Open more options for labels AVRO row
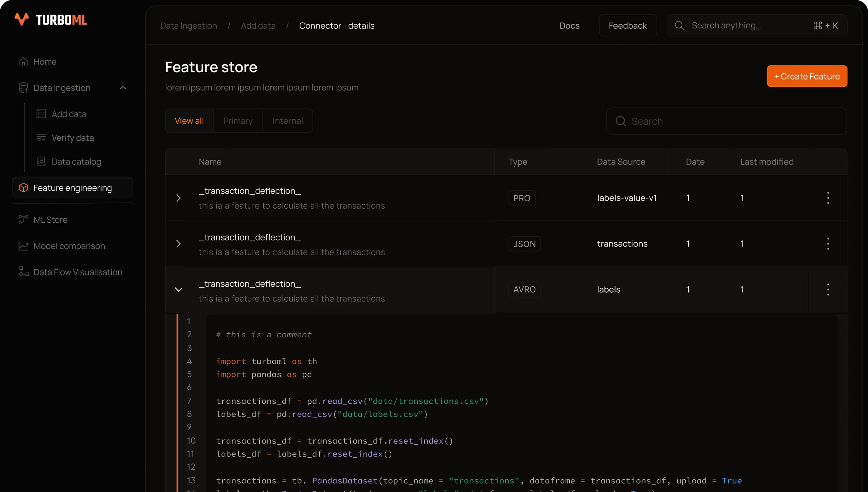Screen dimensions: 868x492 [x=828, y=290]
